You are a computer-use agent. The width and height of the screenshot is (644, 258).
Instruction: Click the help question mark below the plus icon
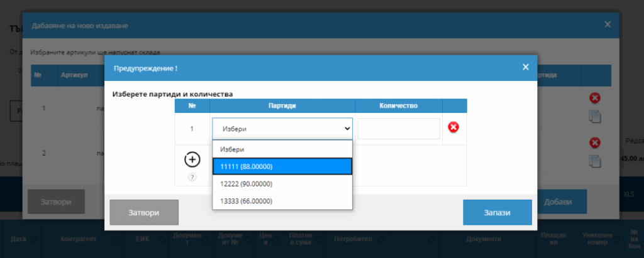coord(192,177)
